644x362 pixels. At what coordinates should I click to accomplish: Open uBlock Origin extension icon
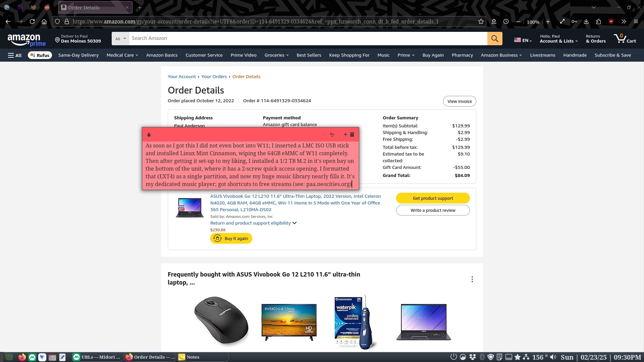point(611,21)
